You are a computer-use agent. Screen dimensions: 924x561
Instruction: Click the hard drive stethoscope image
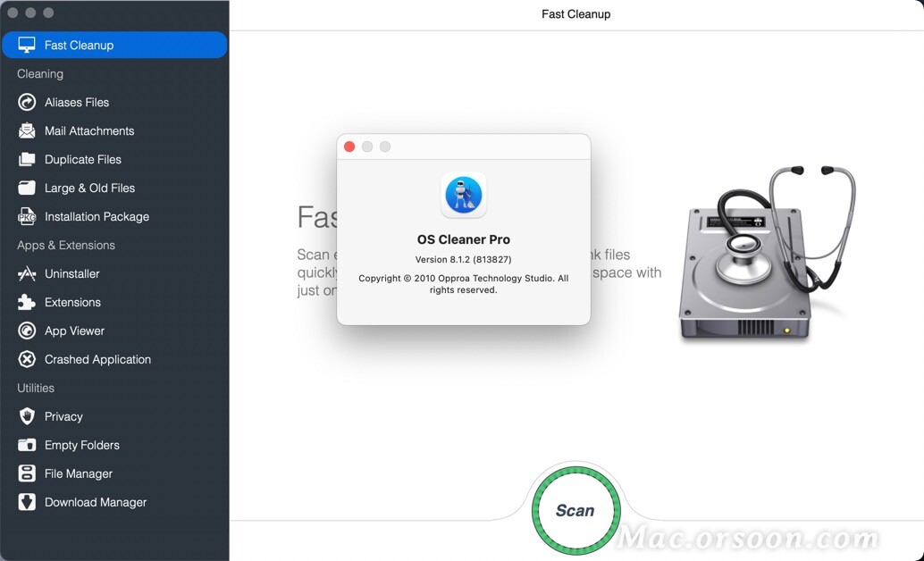(766, 254)
